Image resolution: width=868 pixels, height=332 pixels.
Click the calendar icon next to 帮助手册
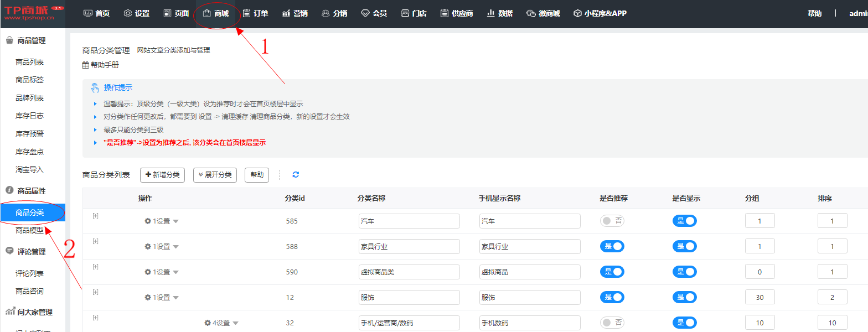point(85,65)
